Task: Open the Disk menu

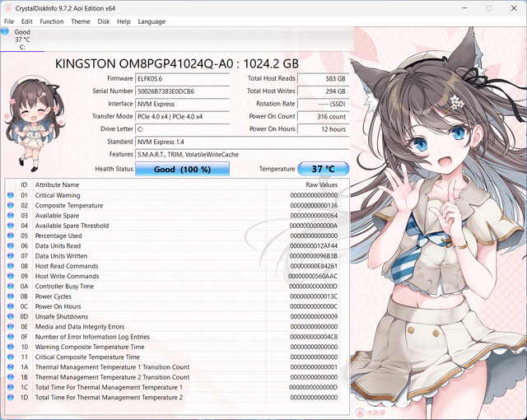Action: [x=104, y=21]
